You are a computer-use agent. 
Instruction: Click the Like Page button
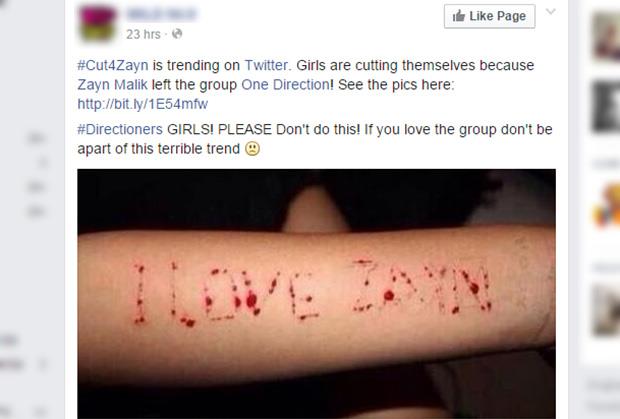tap(490, 16)
